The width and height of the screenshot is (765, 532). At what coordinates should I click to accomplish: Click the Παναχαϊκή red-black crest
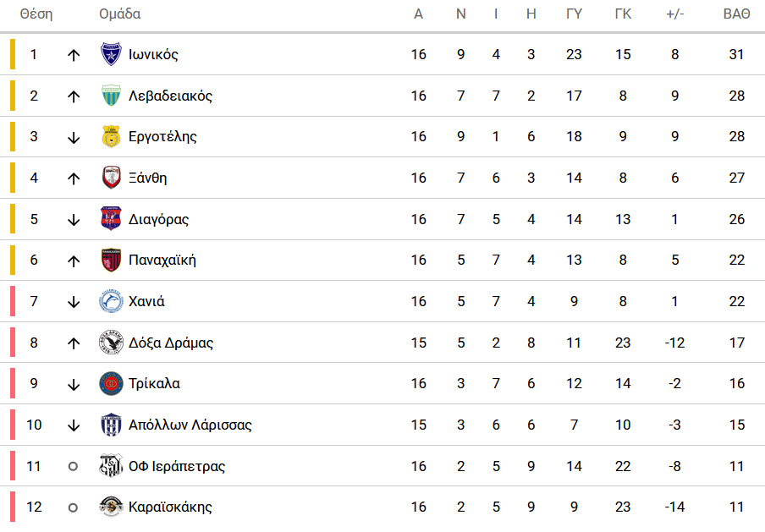pyautogui.click(x=111, y=260)
